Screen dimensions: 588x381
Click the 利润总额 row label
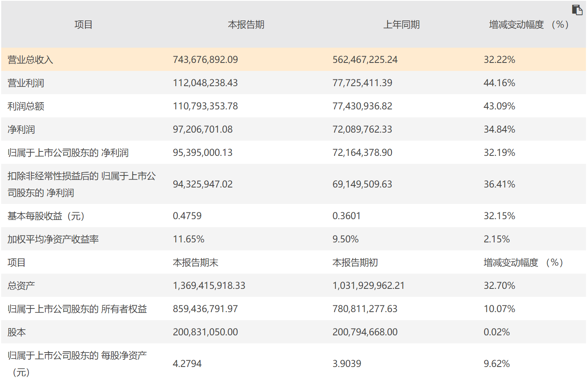click(x=26, y=106)
